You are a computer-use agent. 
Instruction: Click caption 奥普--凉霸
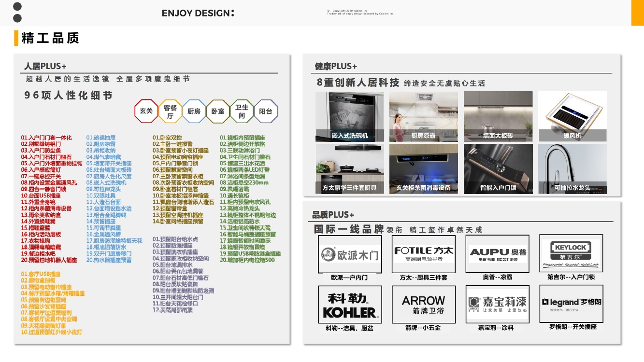497,278
